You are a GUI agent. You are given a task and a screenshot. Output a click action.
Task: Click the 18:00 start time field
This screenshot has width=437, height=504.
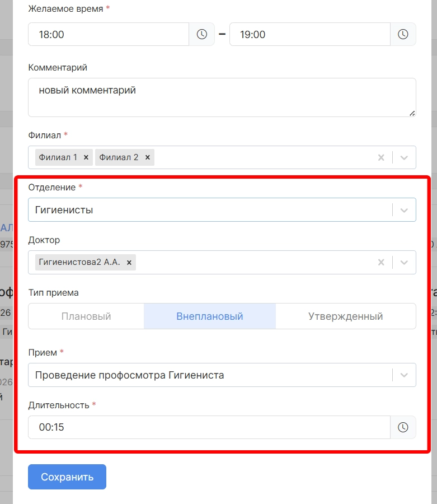(x=109, y=34)
